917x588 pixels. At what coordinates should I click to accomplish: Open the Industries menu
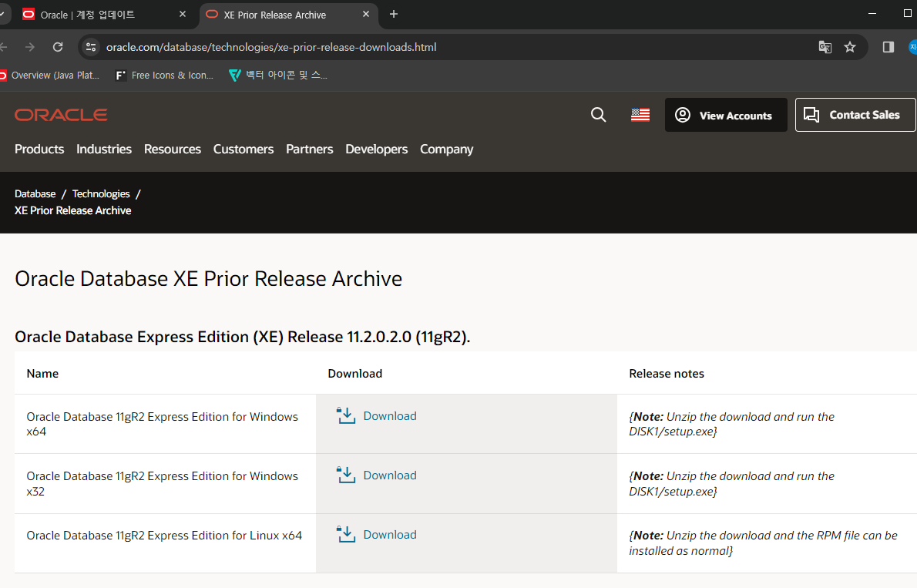104,150
